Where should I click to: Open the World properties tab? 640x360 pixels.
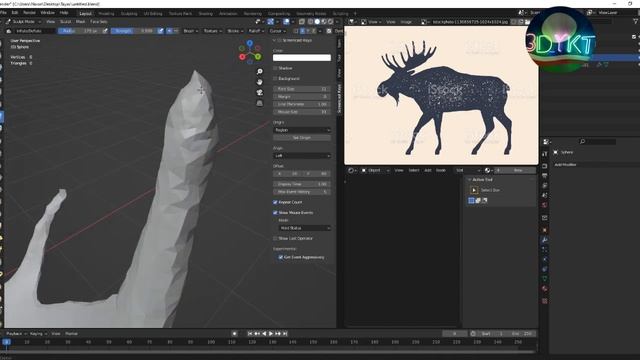click(544, 205)
